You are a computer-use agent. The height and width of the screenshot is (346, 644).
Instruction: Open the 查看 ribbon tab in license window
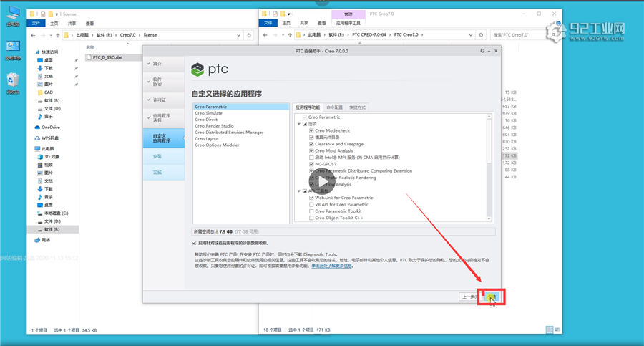[89, 24]
